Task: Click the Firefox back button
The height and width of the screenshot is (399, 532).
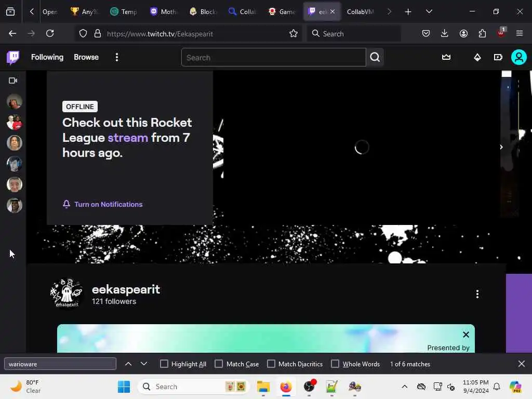Action: [x=12, y=33]
